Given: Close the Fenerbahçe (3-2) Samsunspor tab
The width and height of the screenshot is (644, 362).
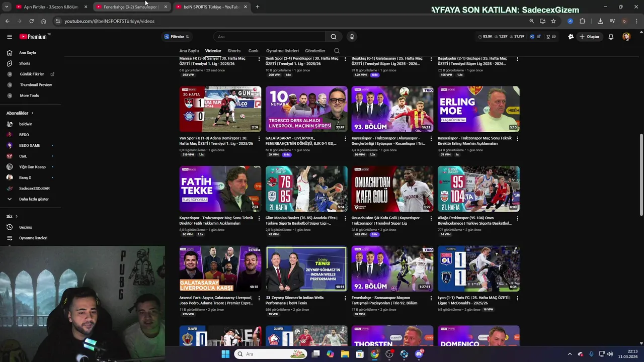Looking at the screenshot, I should (166, 7).
